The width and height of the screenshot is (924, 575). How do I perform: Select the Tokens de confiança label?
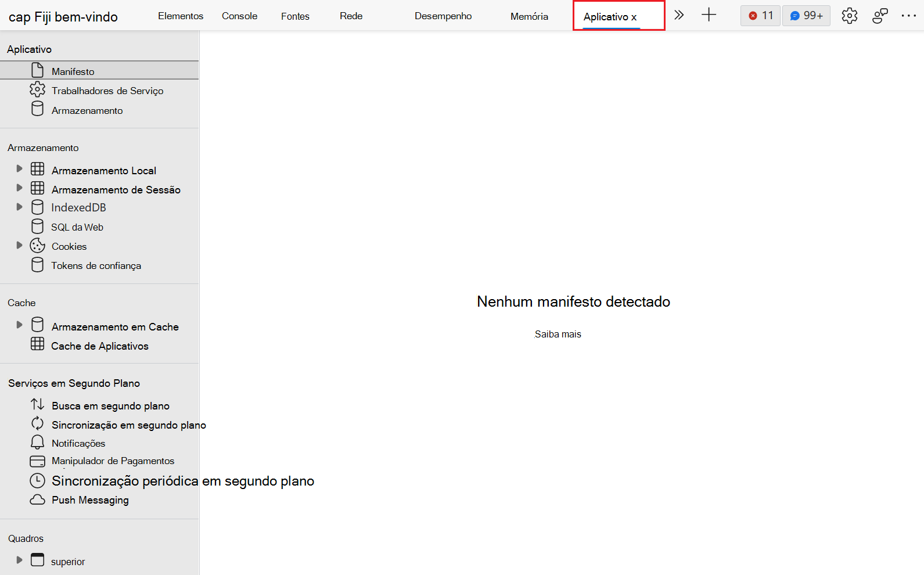[x=96, y=265]
